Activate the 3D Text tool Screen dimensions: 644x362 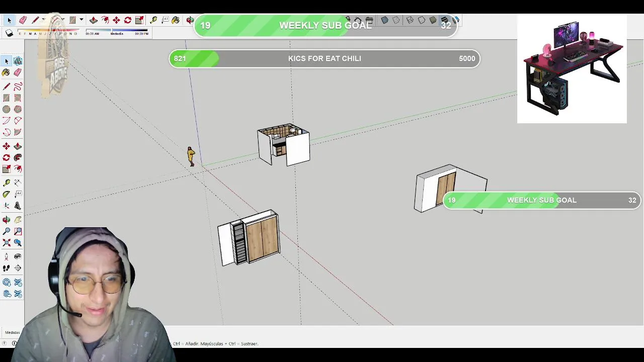tap(18, 206)
